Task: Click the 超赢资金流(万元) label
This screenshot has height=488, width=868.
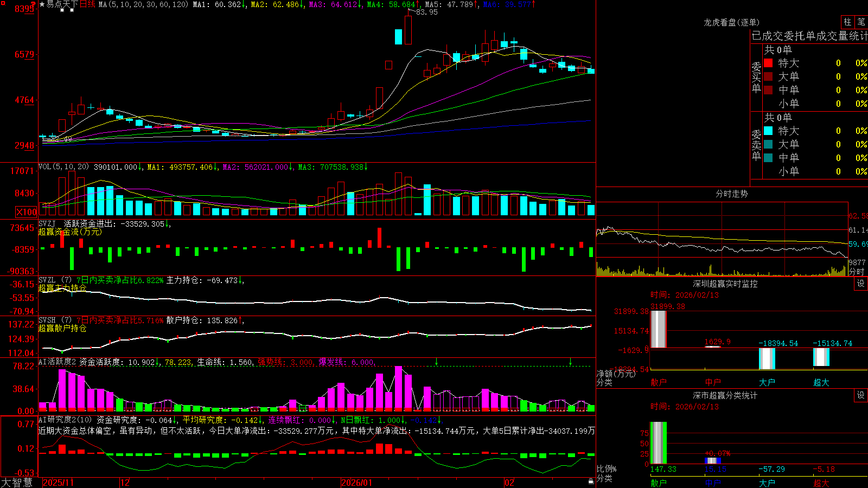Action: coord(70,232)
